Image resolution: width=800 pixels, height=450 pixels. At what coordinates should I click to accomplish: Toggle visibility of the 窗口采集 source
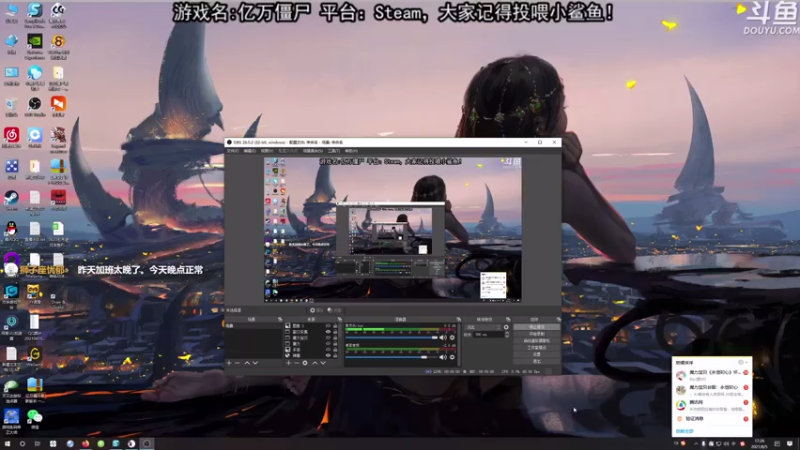pos(328,332)
